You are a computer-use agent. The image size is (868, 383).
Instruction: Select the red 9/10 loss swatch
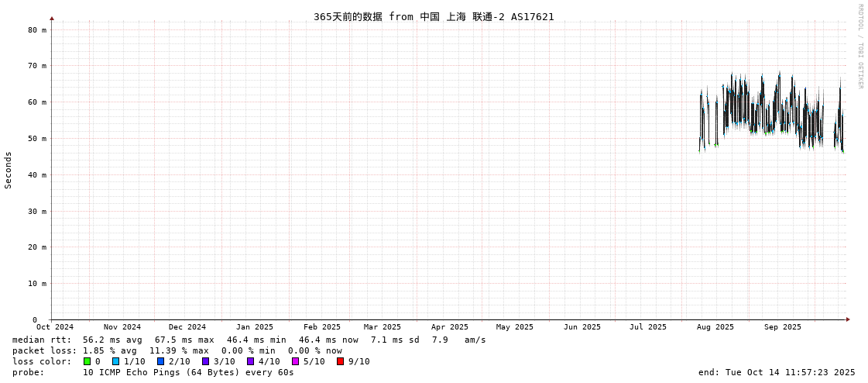(x=340, y=361)
